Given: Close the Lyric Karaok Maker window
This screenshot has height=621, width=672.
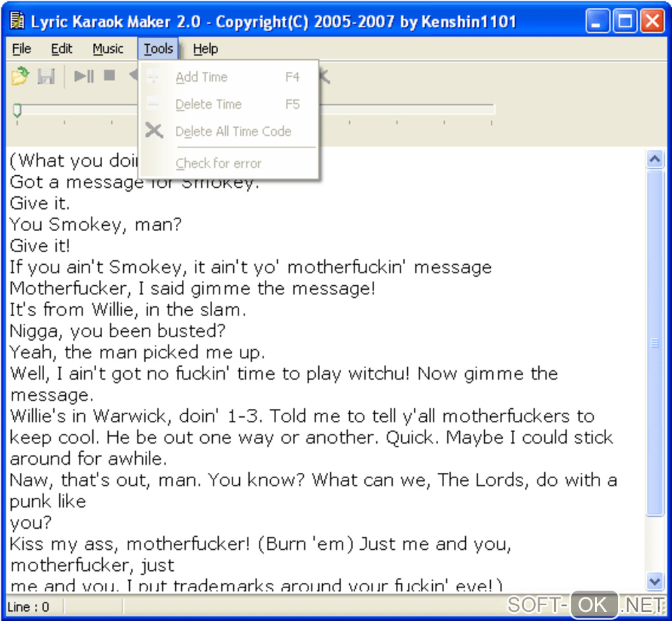Looking at the screenshot, I should point(652,21).
